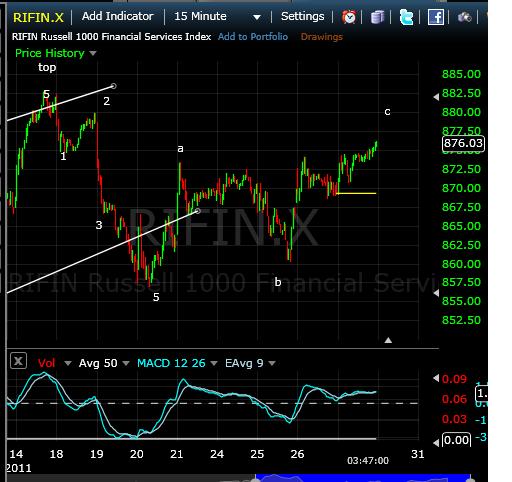512x482 pixels.
Task: Click the blue range bar in the bottom scroller
Action: [x=363, y=478]
